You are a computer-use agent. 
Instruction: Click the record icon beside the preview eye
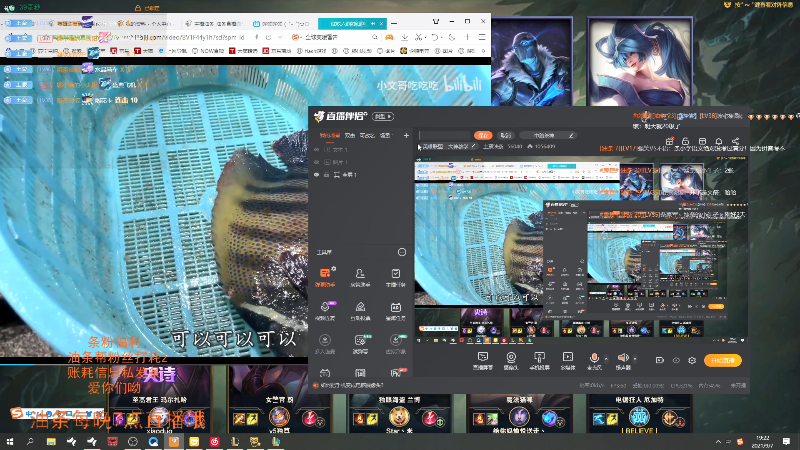click(x=660, y=360)
